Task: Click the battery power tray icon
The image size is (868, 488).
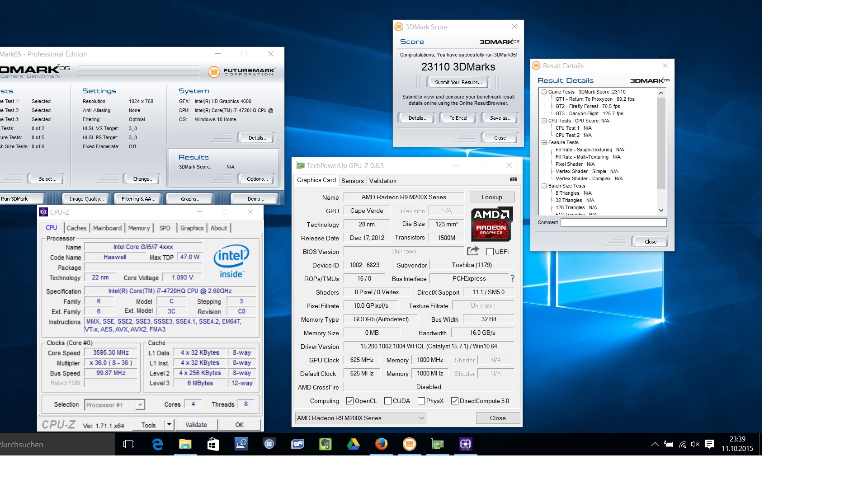Action: 668,444
